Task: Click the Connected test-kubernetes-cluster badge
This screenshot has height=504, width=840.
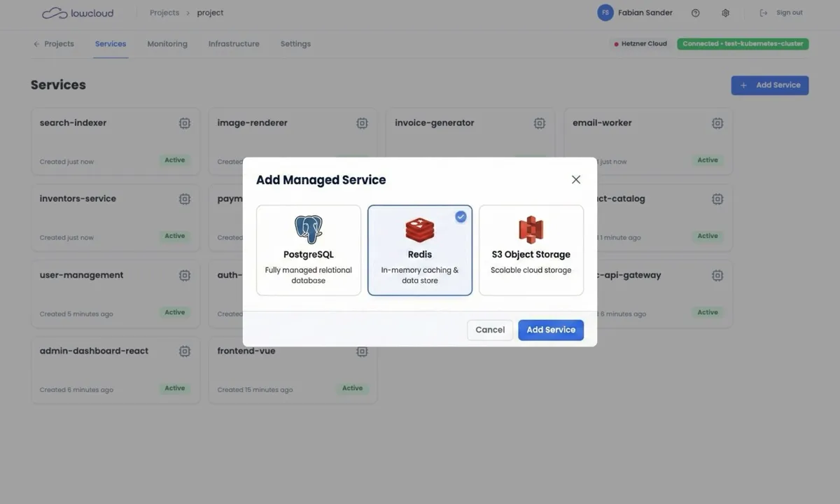Action: point(743,43)
